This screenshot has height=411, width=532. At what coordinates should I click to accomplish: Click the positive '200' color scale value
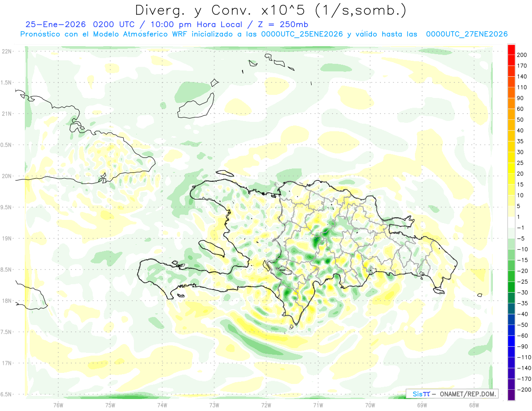click(x=522, y=55)
